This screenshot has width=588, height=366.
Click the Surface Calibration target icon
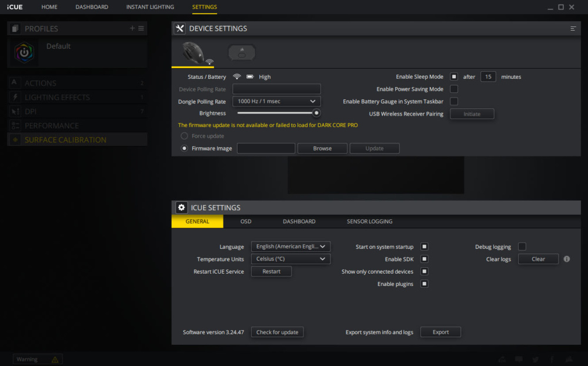tap(15, 139)
